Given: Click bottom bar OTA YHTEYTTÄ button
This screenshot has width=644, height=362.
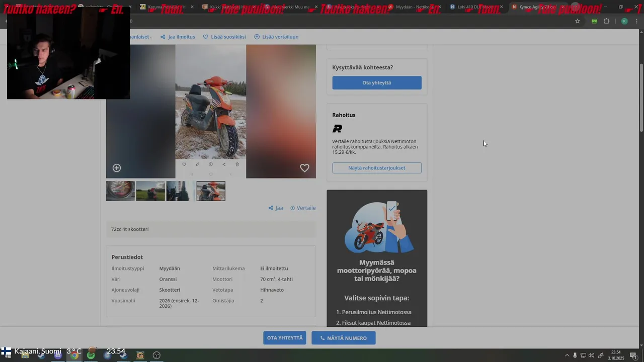Looking at the screenshot, I should 285,338.
